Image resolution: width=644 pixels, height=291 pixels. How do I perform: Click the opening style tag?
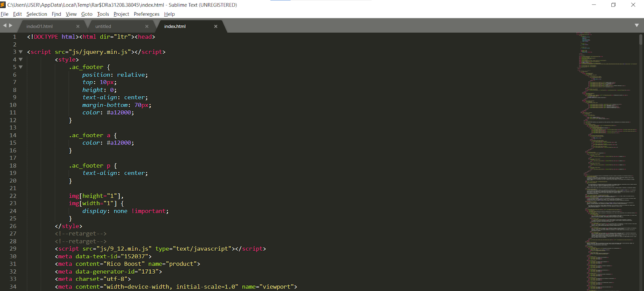point(67,60)
